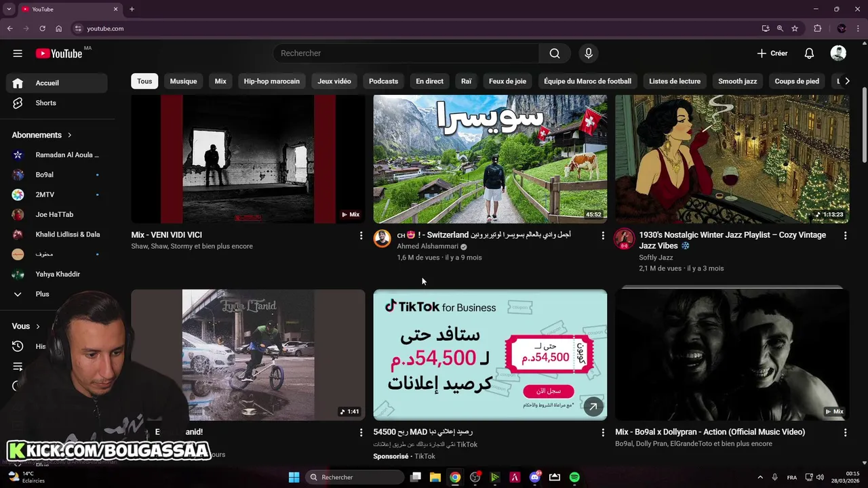The width and height of the screenshot is (868, 488).
Task: Start voice search with the microphone
Action: coord(588,54)
